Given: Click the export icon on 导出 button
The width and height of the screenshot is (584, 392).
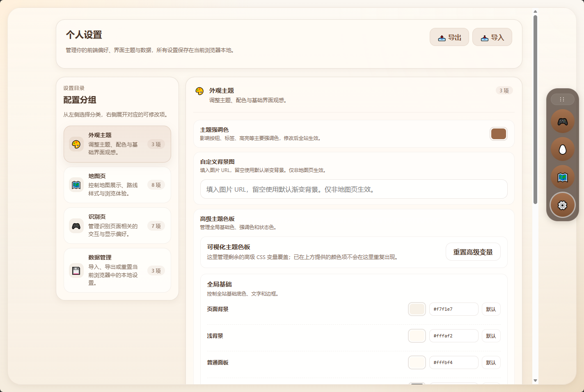Looking at the screenshot, I should pyautogui.click(x=442, y=38).
